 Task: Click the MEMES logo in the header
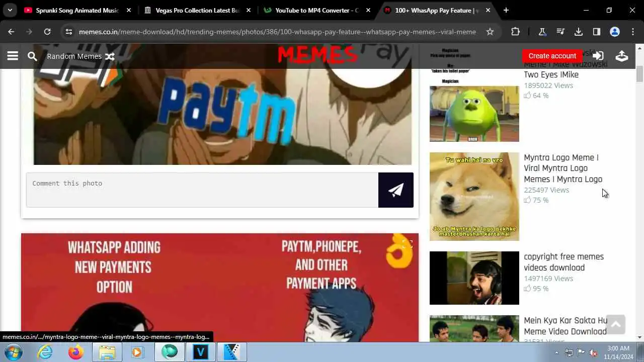click(317, 55)
